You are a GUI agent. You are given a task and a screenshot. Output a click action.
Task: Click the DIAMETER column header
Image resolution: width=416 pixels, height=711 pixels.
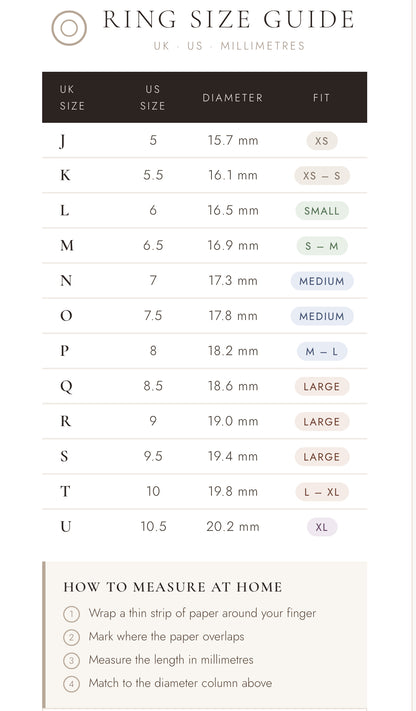[232, 98]
